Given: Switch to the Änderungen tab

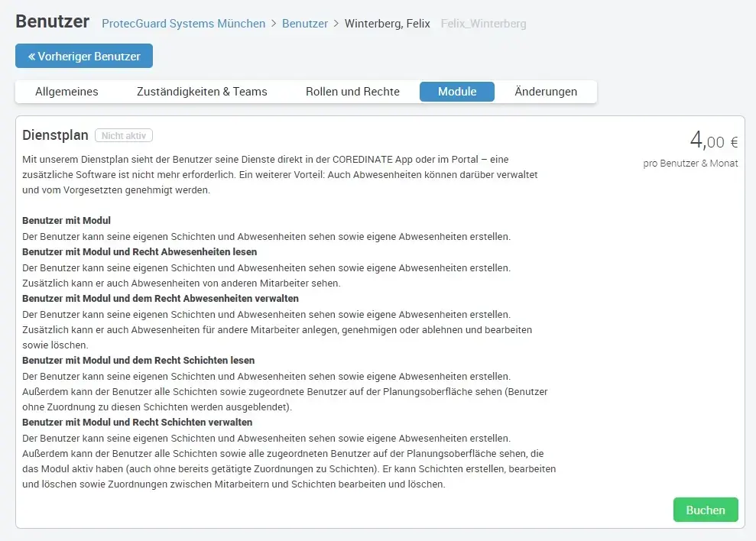Looking at the screenshot, I should tap(545, 91).
